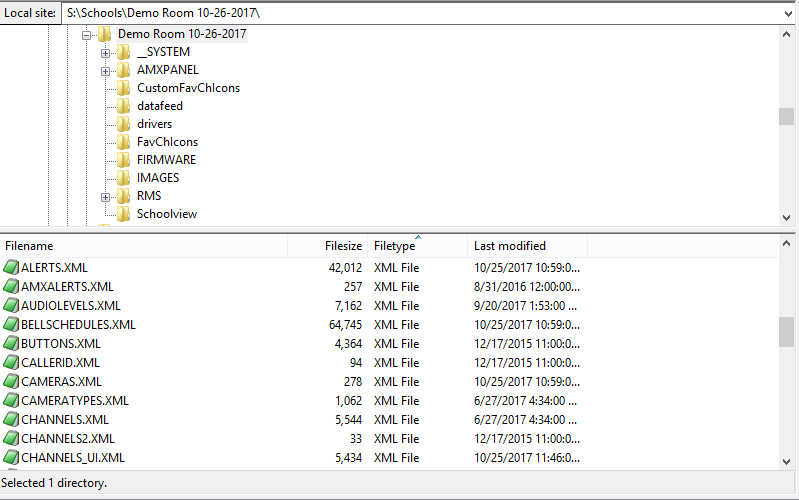Open the Local site path dropdown
799x500 pixels.
click(789, 12)
